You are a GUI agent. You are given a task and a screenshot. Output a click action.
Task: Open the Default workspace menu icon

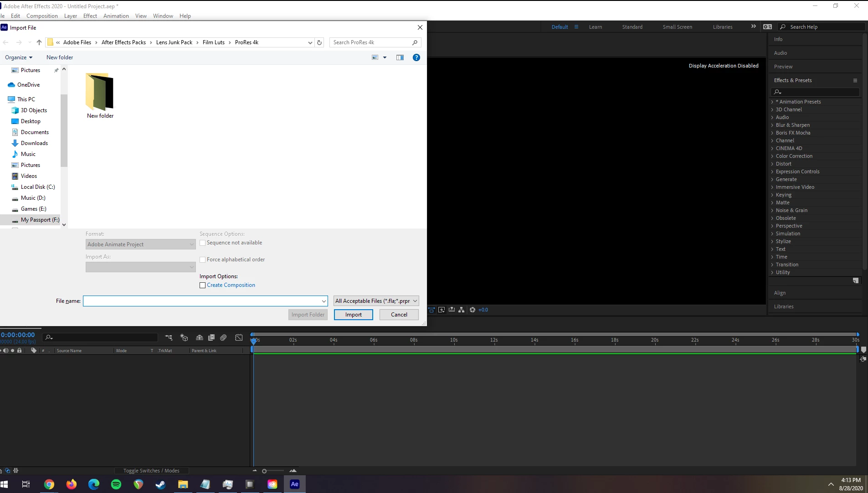coord(576,27)
